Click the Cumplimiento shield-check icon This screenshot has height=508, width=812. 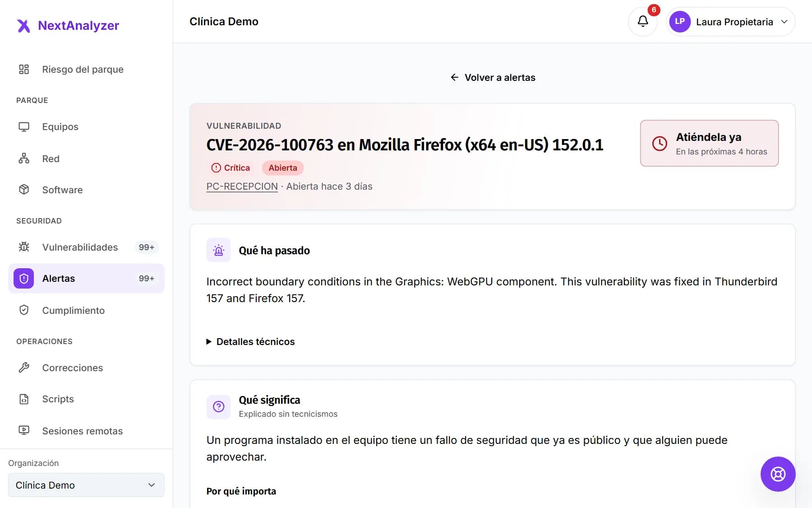click(x=24, y=310)
